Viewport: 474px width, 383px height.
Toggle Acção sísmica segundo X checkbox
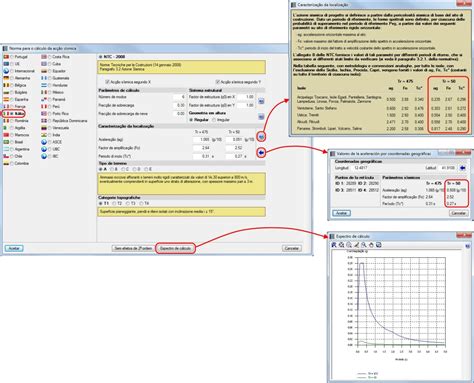point(107,82)
